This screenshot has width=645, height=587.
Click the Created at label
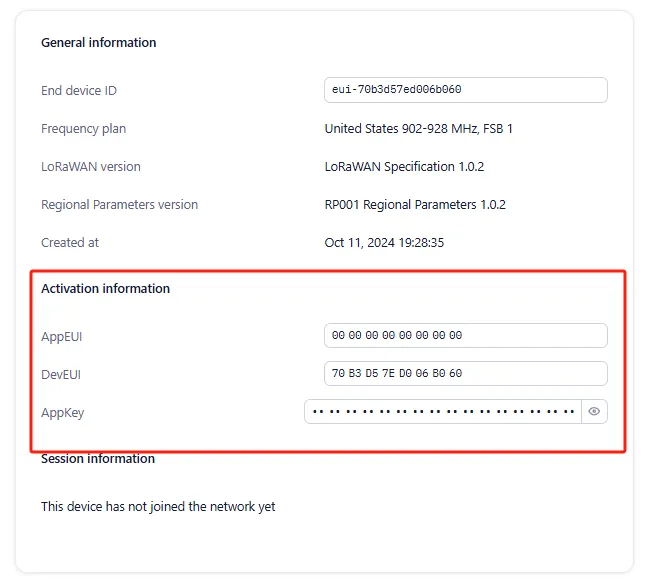click(x=70, y=243)
